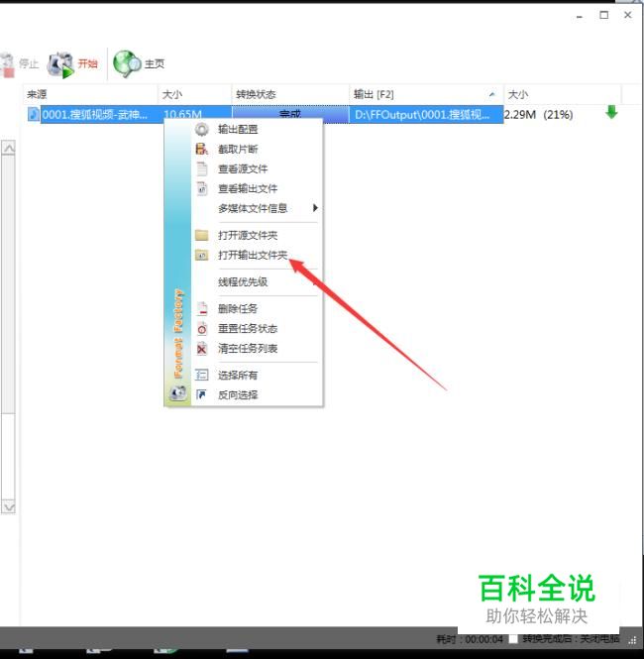Image resolution: width=644 pixels, height=659 pixels.
Task: Choose 选择所有 menu entry
Action: (x=238, y=375)
